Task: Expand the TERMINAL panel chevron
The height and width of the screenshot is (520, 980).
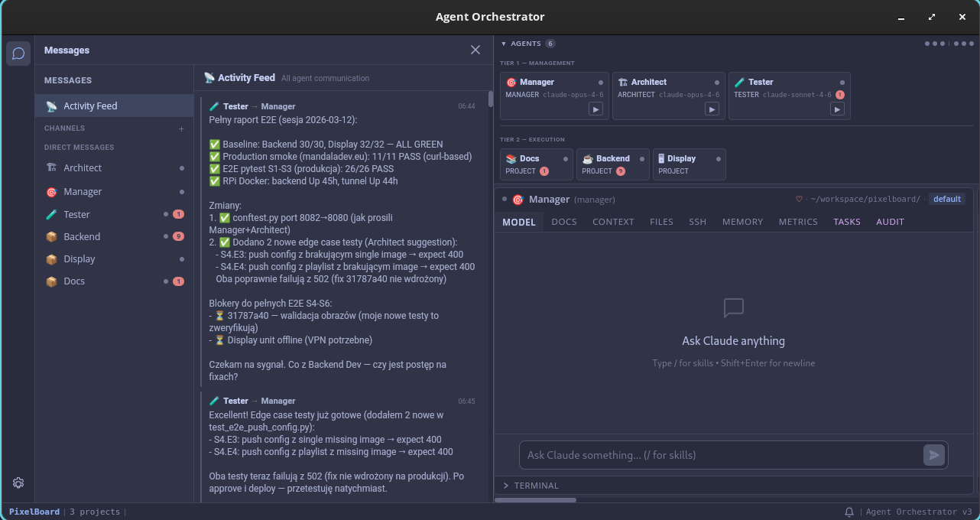Action: pos(506,485)
